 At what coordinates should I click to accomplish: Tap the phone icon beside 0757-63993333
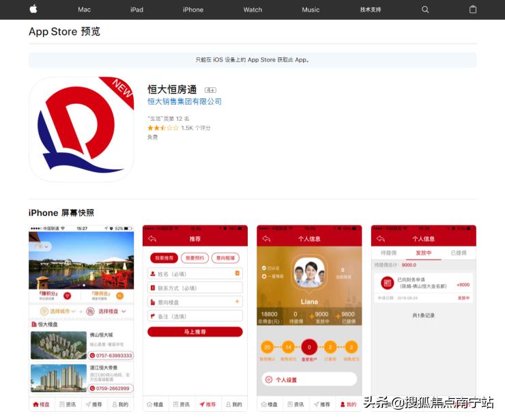(93, 355)
